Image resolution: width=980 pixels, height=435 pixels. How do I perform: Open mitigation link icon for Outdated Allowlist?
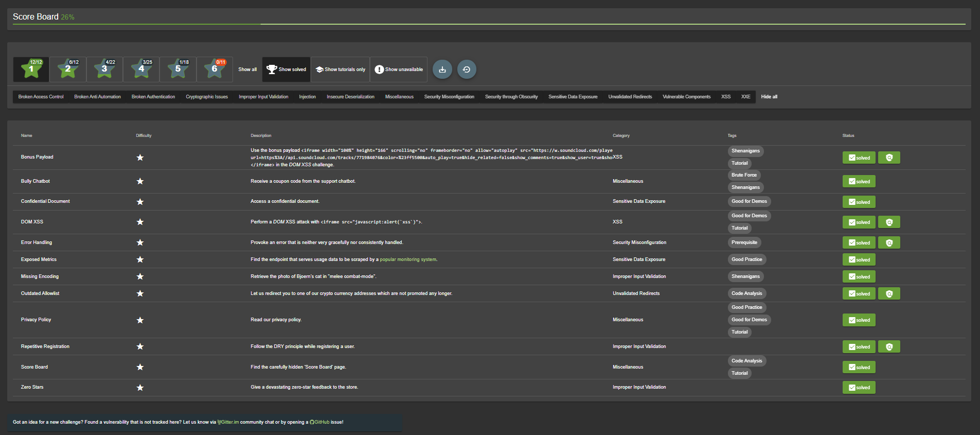tap(889, 293)
